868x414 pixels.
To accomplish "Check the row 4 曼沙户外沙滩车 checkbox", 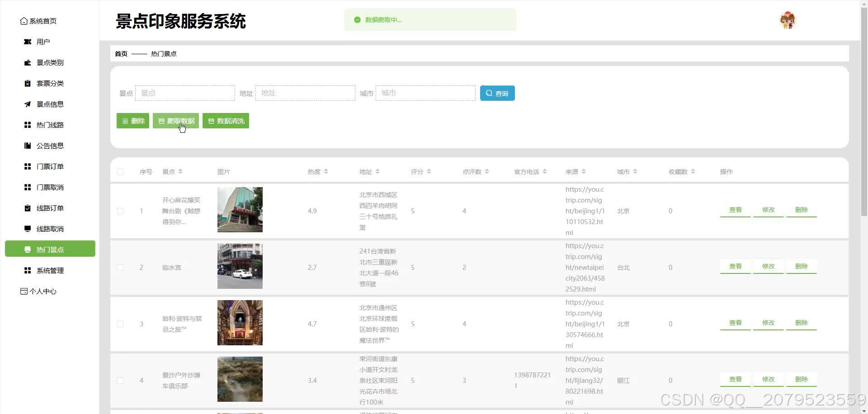I will [120, 381].
